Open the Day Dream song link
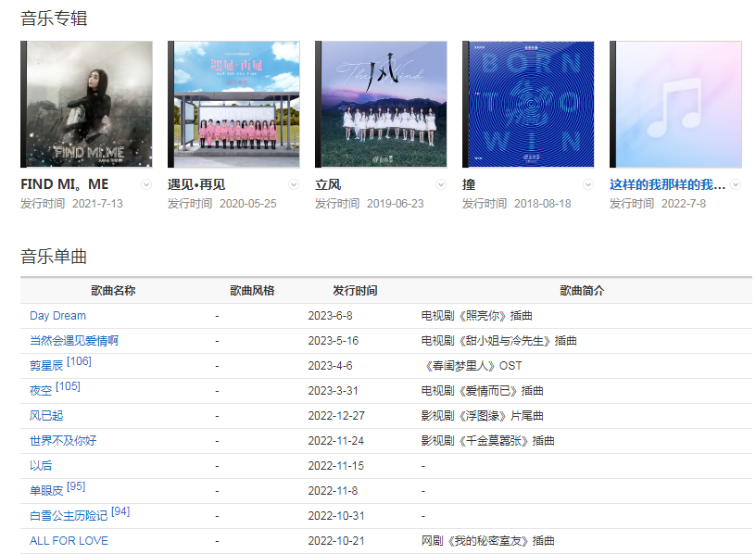The image size is (756, 554). coord(57,316)
